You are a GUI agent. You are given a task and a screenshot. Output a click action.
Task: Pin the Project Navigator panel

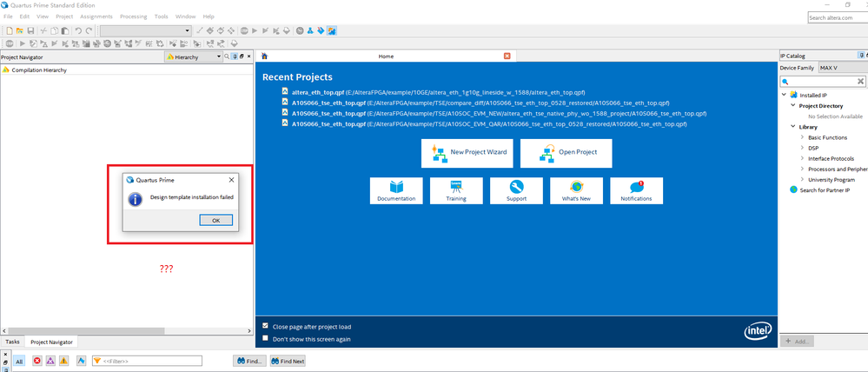point(235,56)
